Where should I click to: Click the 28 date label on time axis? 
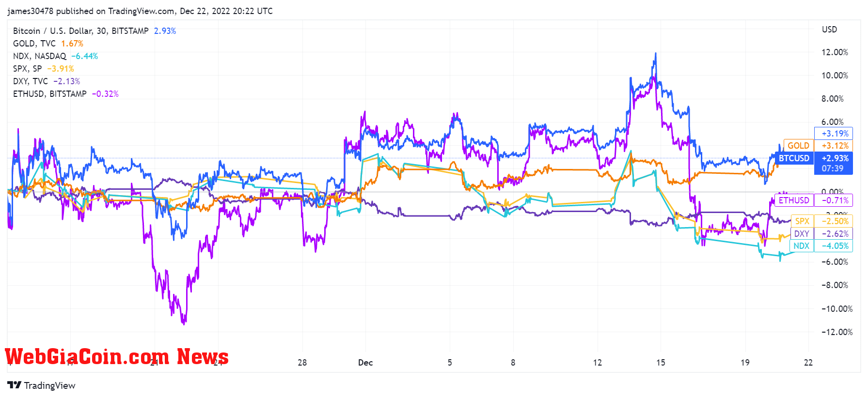tap(302, 363)
